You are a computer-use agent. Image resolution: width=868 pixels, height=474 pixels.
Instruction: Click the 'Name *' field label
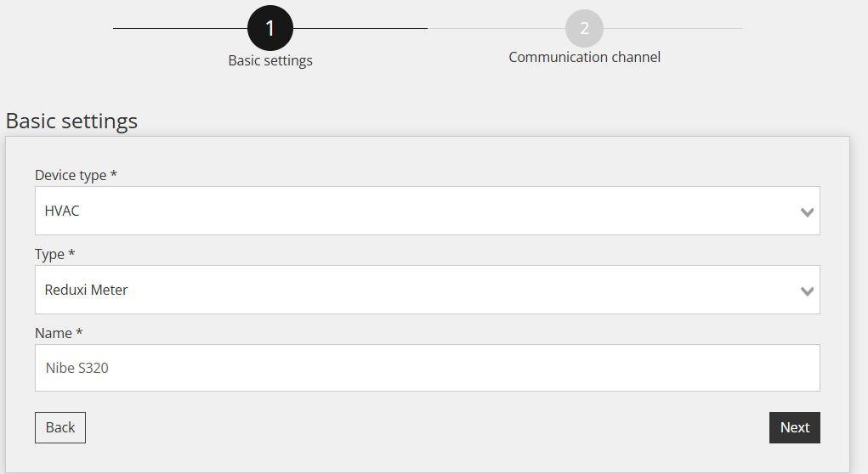click(x=59, y=333)
